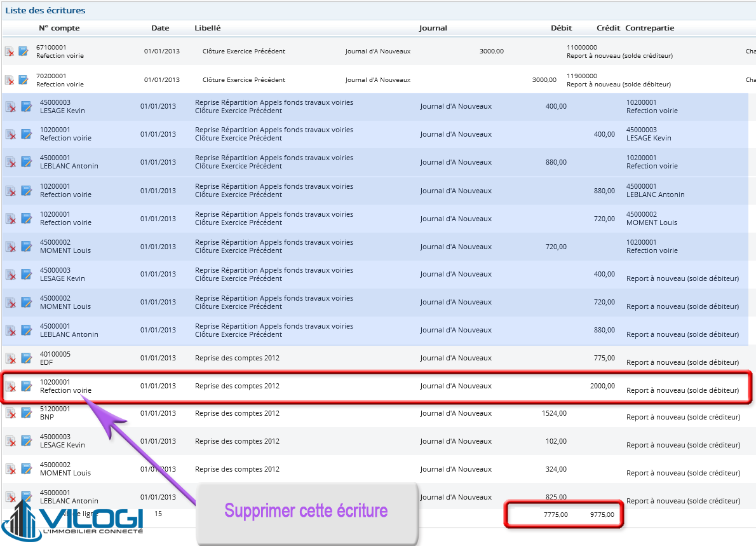Click the 01/01/2013 date on BNP row

click(x=158, y=413)
